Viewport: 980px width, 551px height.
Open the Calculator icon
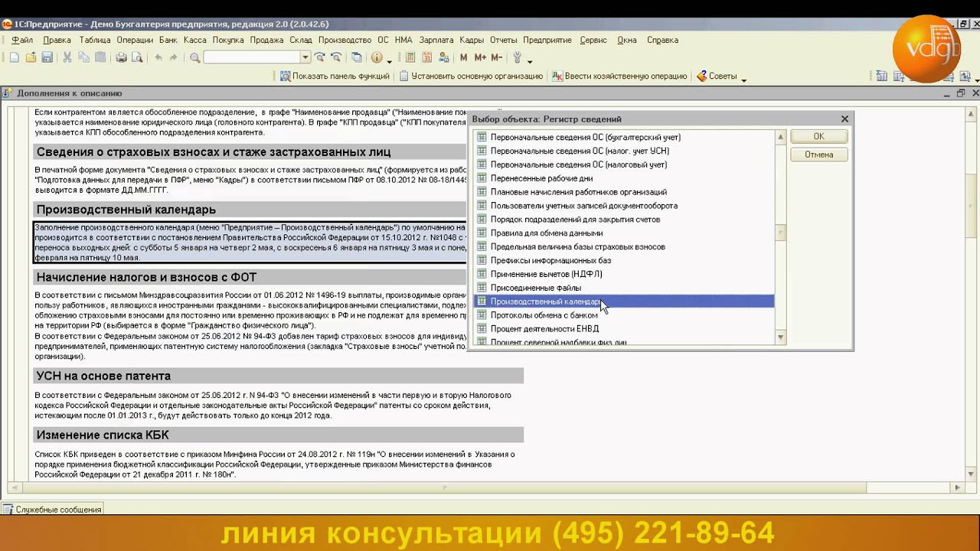click(411, 57)
